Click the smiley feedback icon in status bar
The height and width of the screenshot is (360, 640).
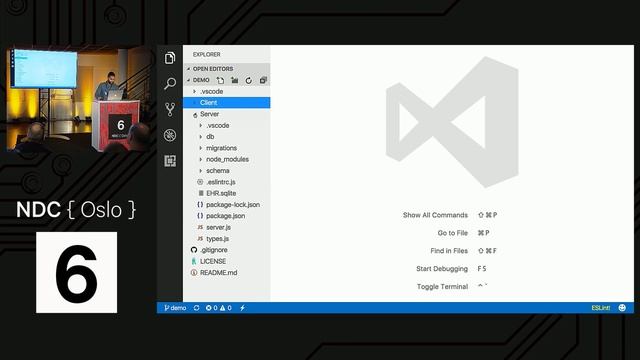tap(622, 308)
